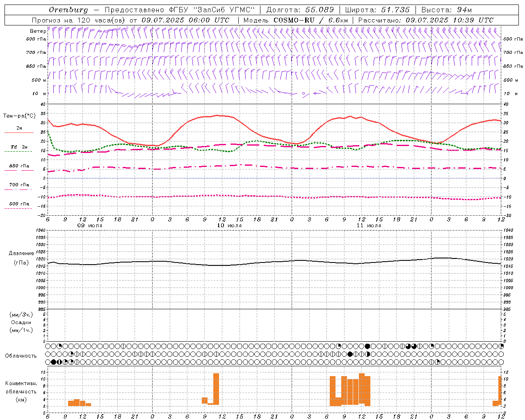Click the "11 июля" date label
Viewport: 525px width, 420px height.
(369, 226)
